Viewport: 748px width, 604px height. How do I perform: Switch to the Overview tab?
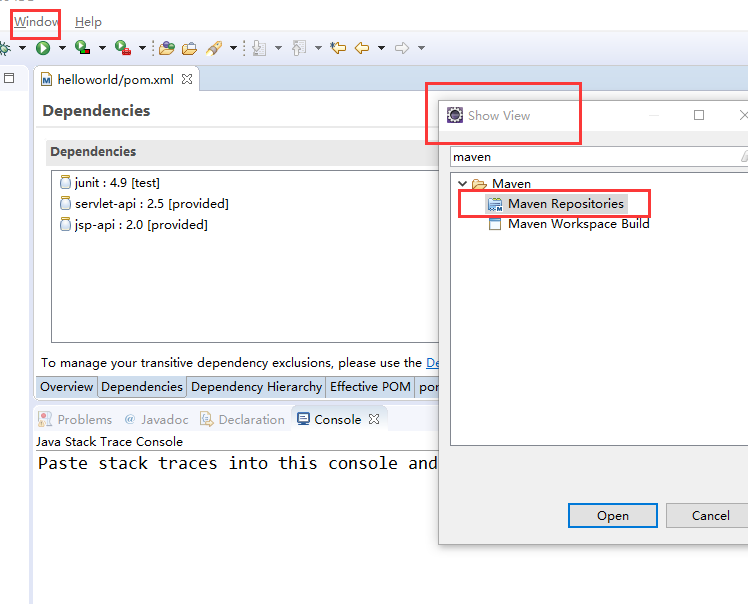click(x=66, y=387)
